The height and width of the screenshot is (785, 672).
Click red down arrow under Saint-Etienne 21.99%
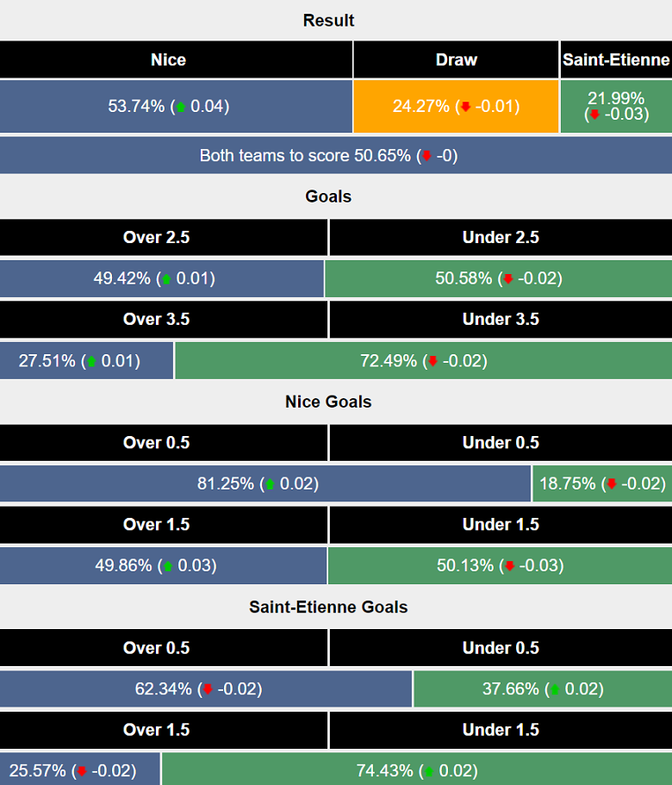[594, 115]
